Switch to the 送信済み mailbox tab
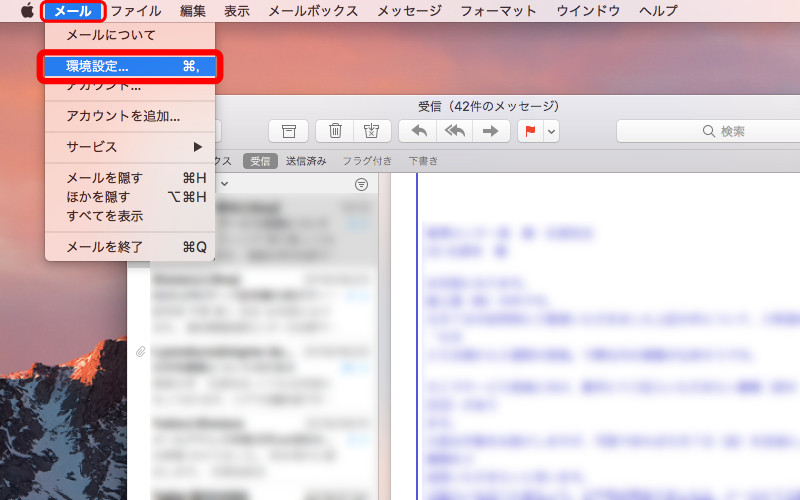The image size is (800, 500). (x=306, y=161)
